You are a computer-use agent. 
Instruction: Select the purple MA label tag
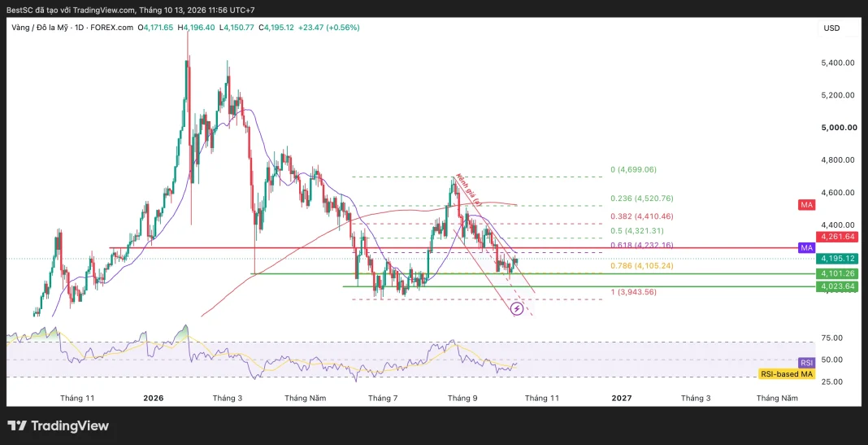coord(806,247)
